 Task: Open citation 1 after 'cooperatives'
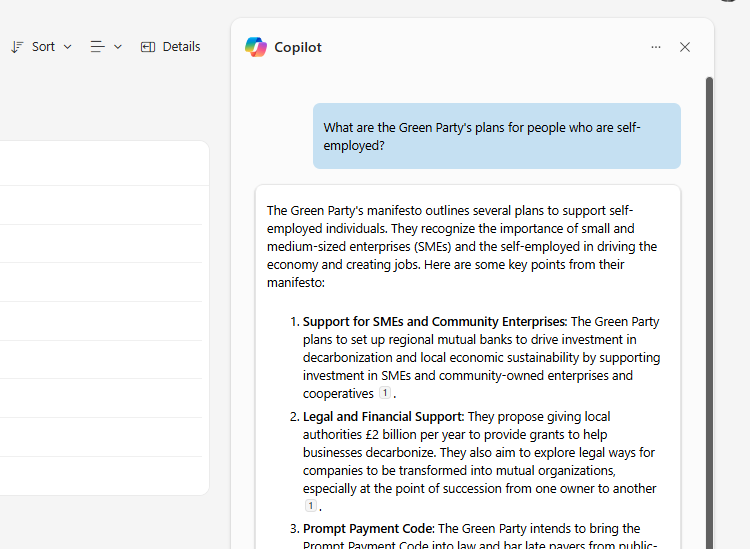385,393
